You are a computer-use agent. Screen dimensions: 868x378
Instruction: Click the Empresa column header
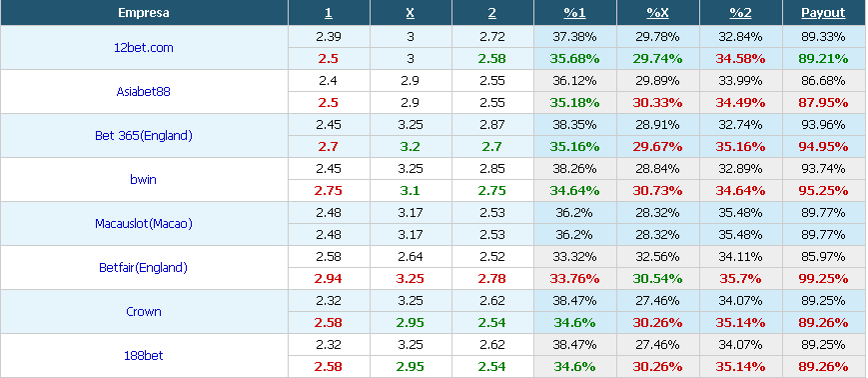[144, 13]
